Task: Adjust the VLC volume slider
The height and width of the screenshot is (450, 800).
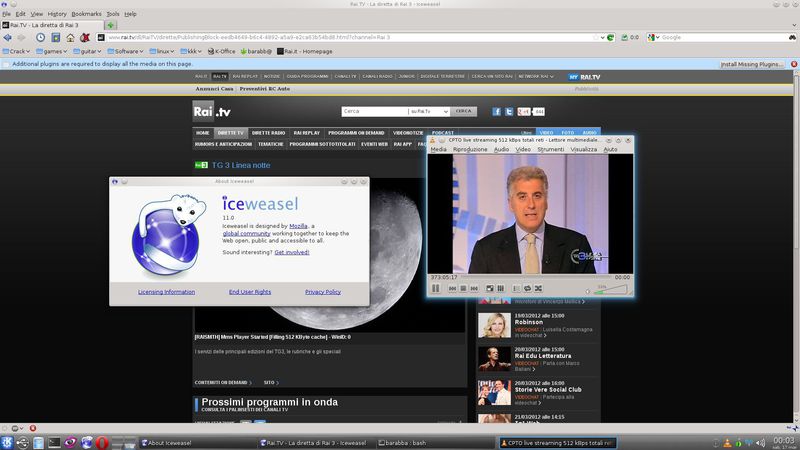Action: pyautogui.click(x=610, y=290)
